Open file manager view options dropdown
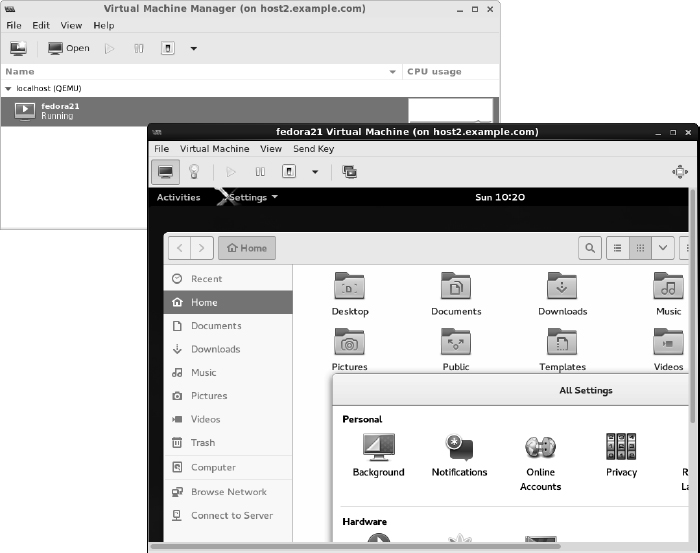Viewport: 700px width, 553px height. point(663,248)
